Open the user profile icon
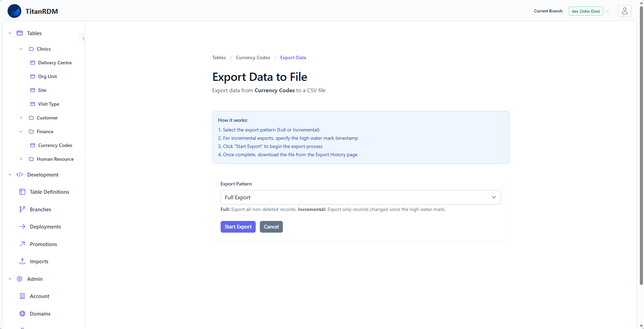This screenshot has height=329, width=644. 624,11
